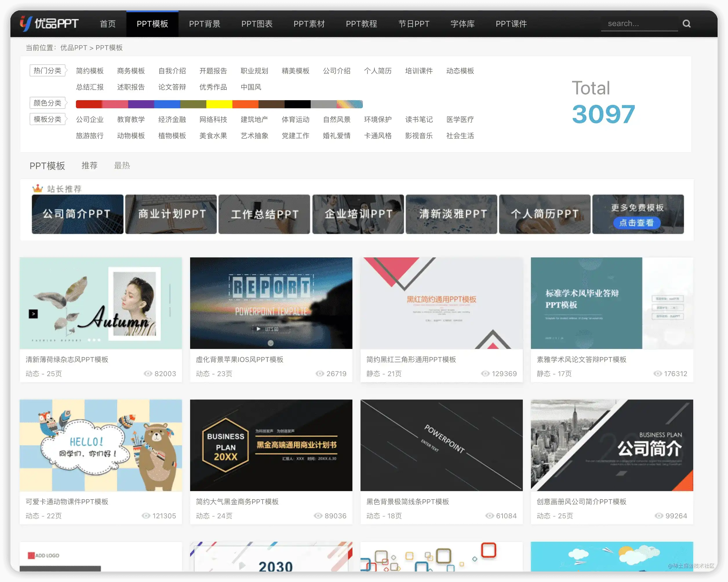Focus the search input field
The width and height of the screenshot is (728, 582).
pos(639,24)
